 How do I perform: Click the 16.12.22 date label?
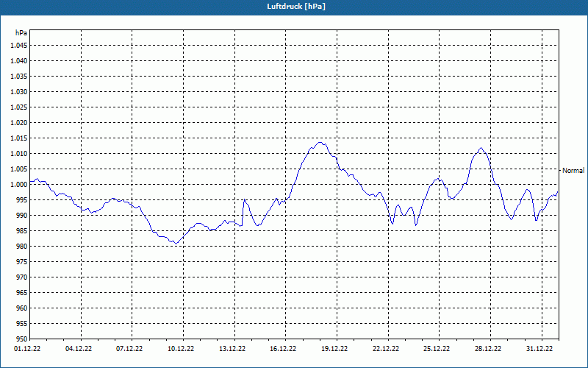click(x=283, y=348)
